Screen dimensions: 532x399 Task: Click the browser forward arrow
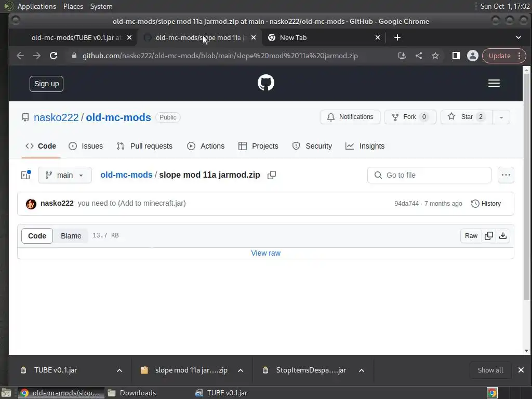pyautogui.click(x=37, y=56)
